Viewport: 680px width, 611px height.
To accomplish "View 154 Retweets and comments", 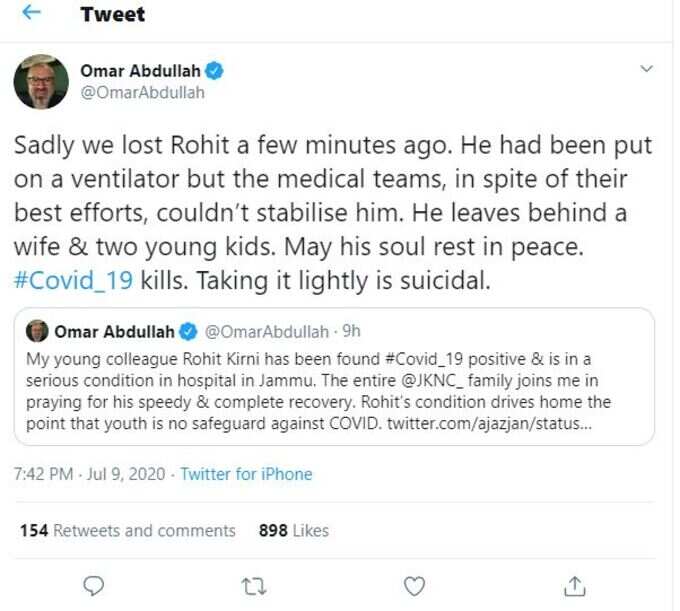I will point(128,531).
